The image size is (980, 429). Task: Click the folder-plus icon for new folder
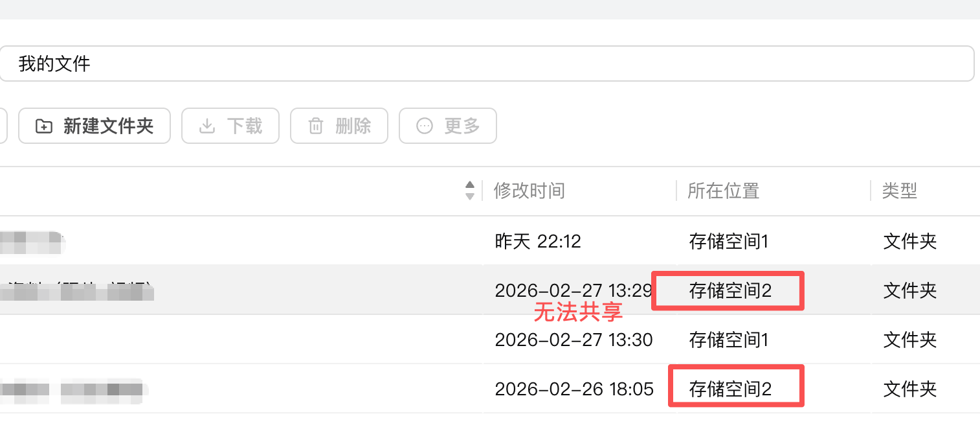44,126
